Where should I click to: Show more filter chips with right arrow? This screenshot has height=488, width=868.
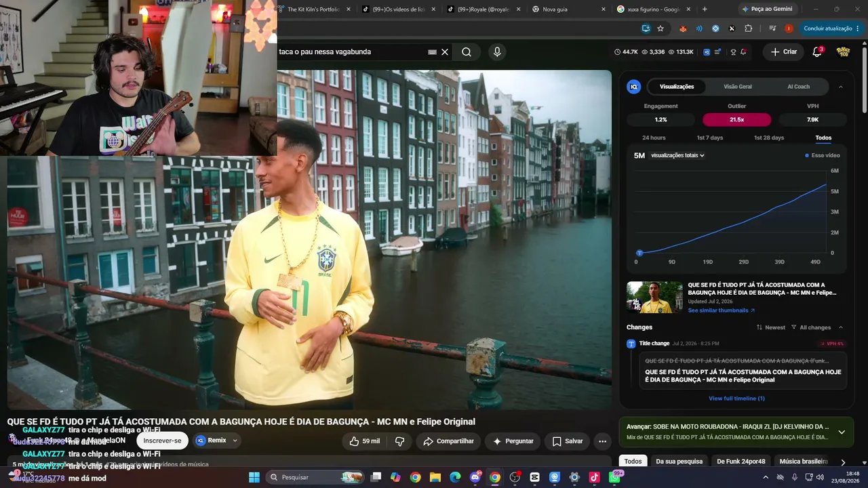(843, 462)
